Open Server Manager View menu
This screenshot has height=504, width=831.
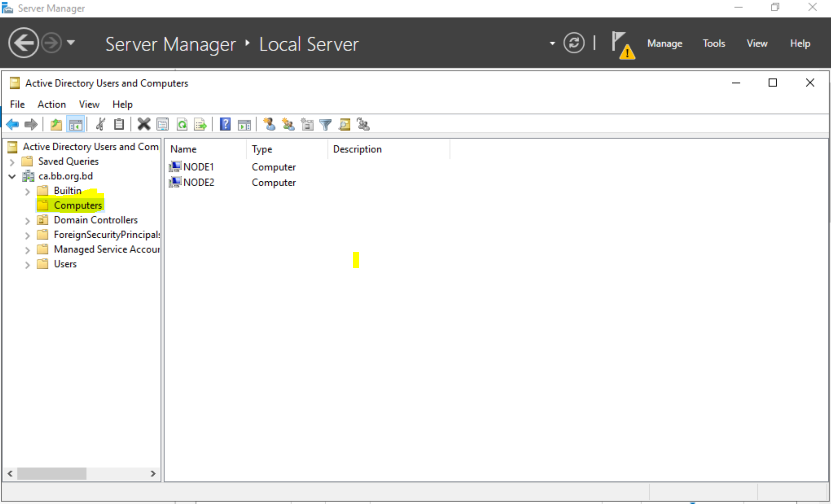[757, 43]
